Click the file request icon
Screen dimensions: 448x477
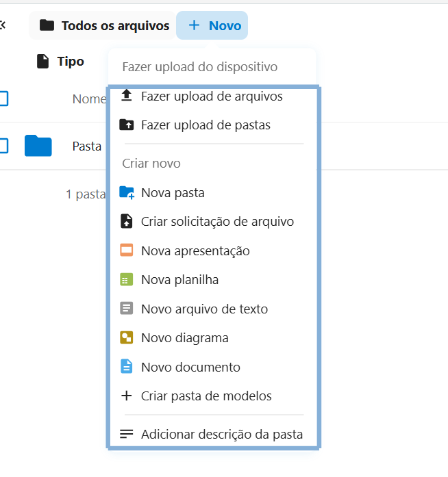pyautogui.click(x=127, y=221)
